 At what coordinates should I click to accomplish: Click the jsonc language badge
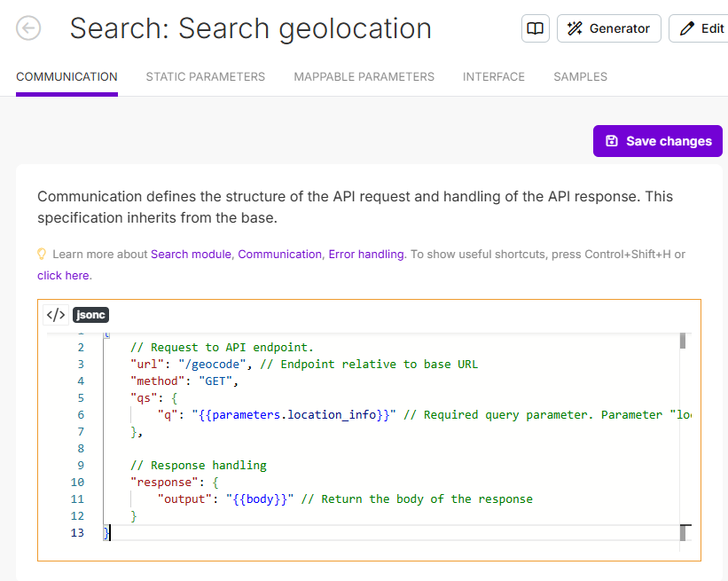click(90, 315)
